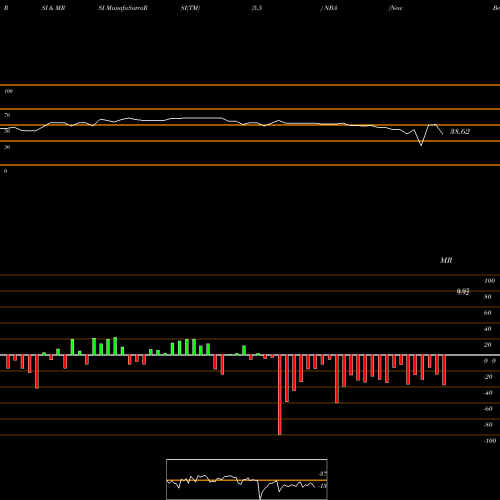Image resolution: width=500 pixels, height=500 pixels.
Task: Click the RSI value 38.62 label
Action: [x=460, y=132]
